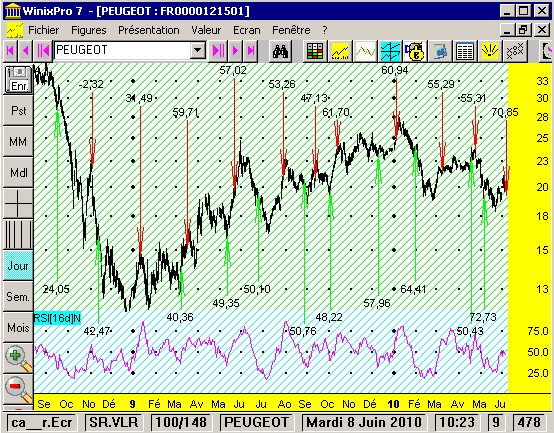Open the data list table icon

(x=465, y=51)
